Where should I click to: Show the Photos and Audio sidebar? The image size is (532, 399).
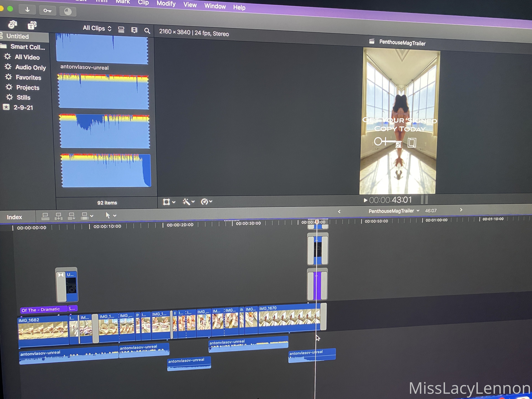pos(12,25)
